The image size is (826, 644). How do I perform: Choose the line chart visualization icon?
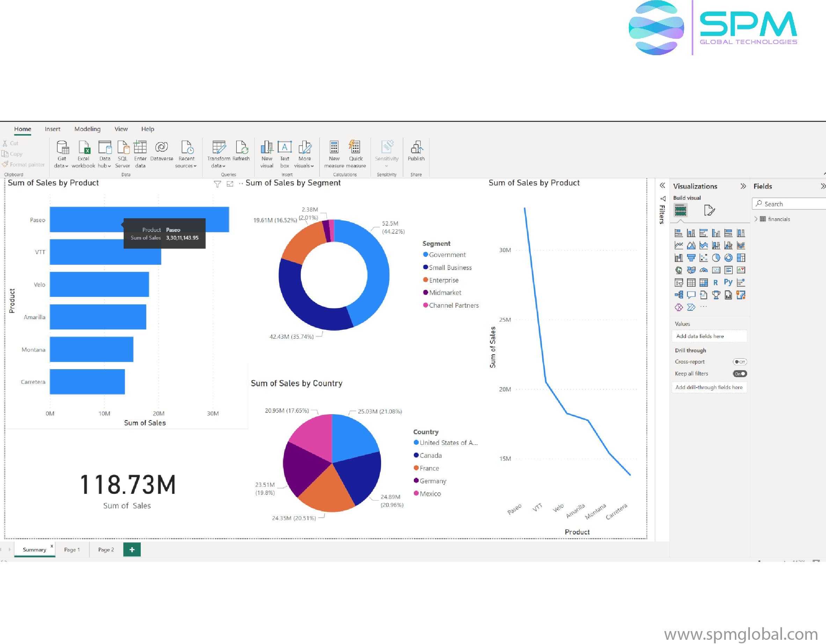point(679,246)
